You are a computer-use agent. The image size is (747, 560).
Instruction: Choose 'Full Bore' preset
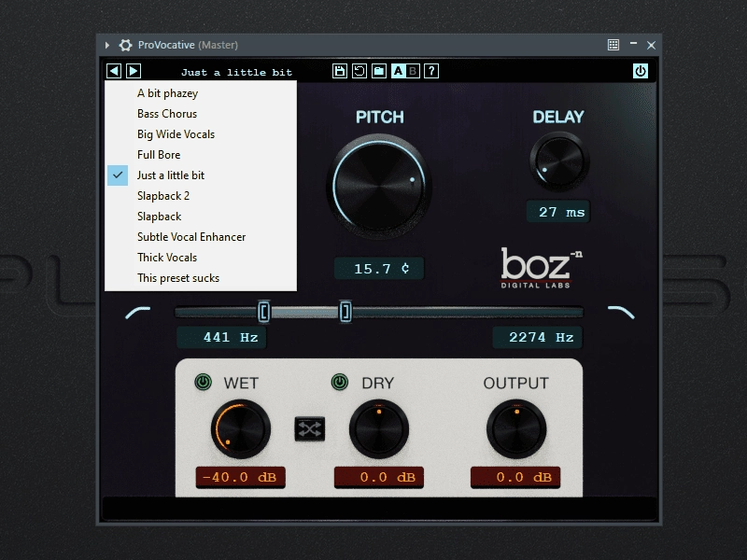tap(201, 155)
